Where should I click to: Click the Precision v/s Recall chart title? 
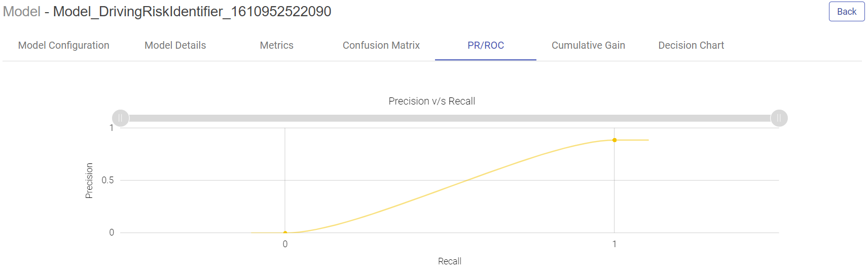click(x=432, y=101)
